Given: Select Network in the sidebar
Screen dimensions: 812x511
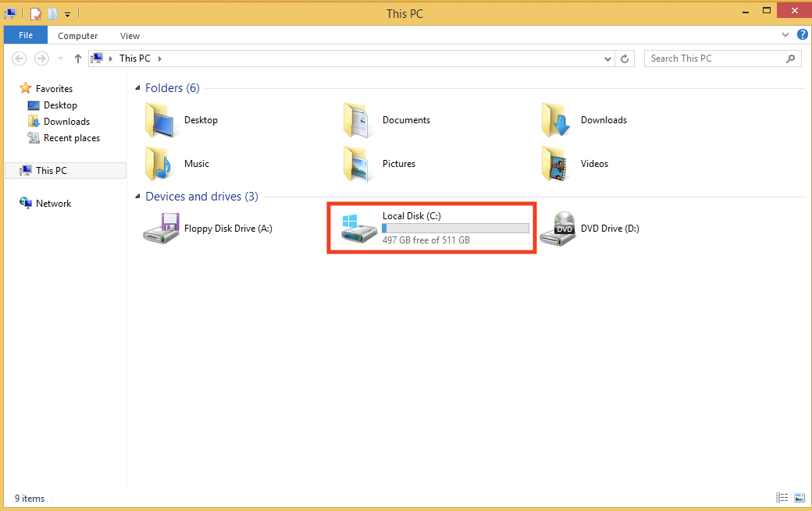Looking at the screenshot, I should point(52,203).
